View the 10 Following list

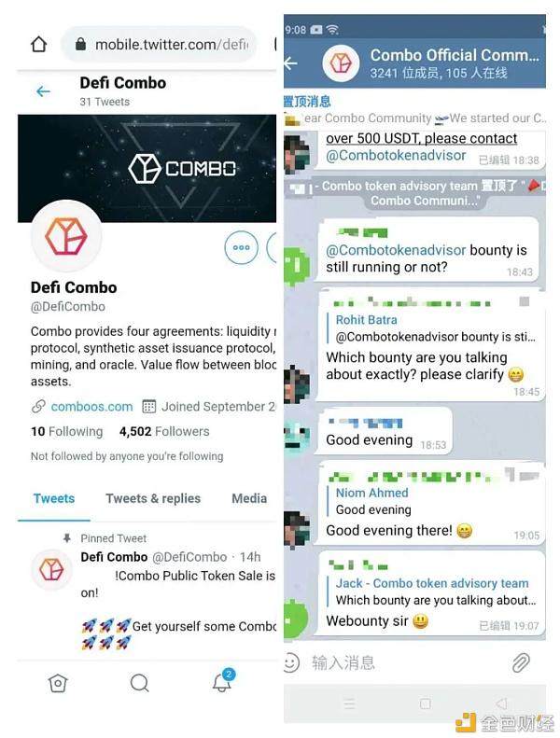[x=67, y=432]
